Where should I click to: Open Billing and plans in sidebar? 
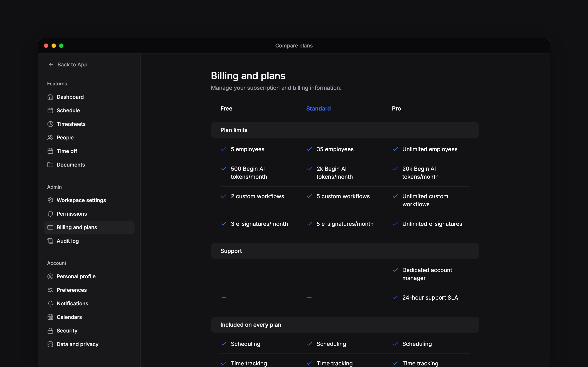coord(89,227)
